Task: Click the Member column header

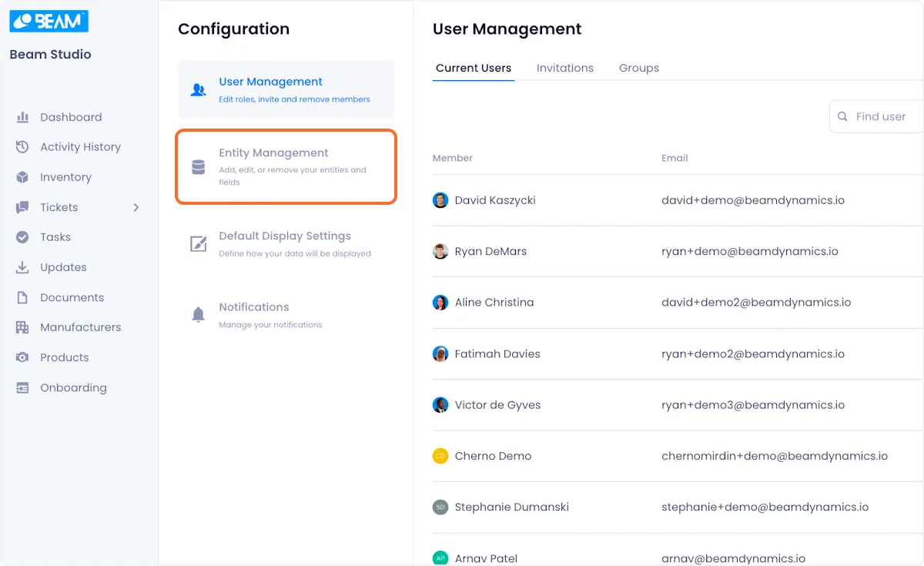Action: coord(453,158)
